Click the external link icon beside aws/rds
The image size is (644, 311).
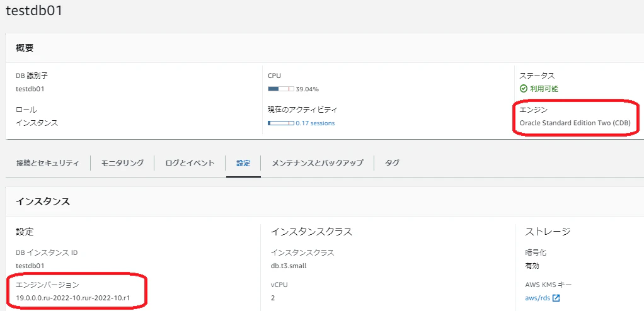(x=556, y=298)
